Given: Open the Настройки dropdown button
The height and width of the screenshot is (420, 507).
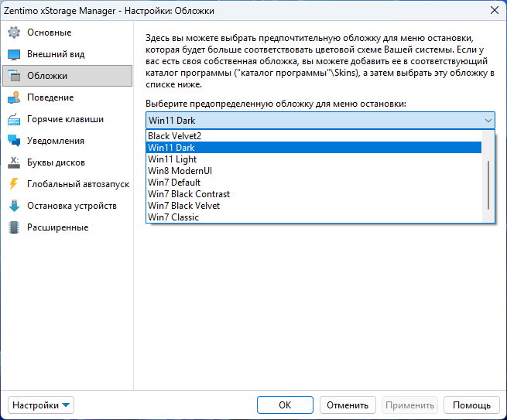Looking at the screenshot, I should [41, 405].
